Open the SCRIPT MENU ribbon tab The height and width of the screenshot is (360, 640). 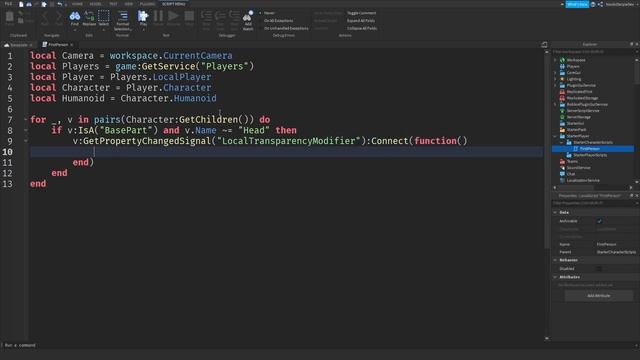coord(173,4)
